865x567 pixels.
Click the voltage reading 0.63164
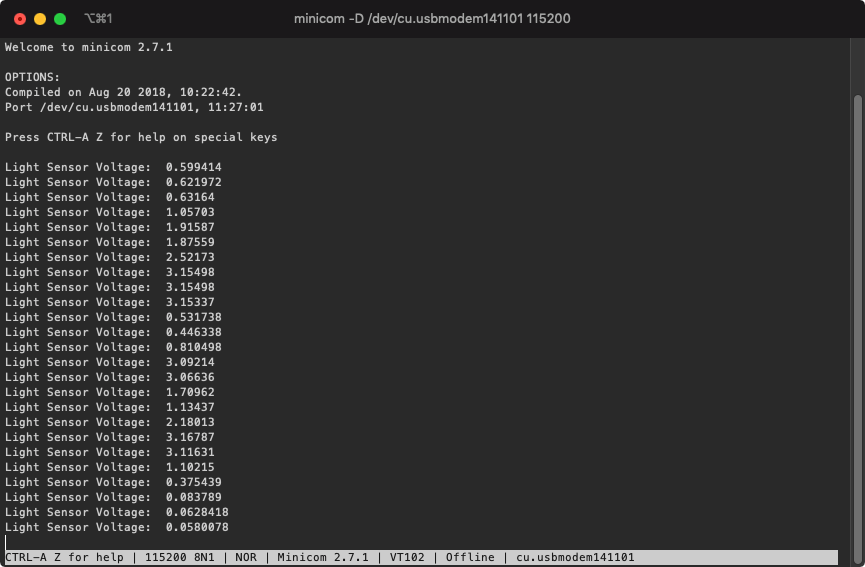coord(190,197)
